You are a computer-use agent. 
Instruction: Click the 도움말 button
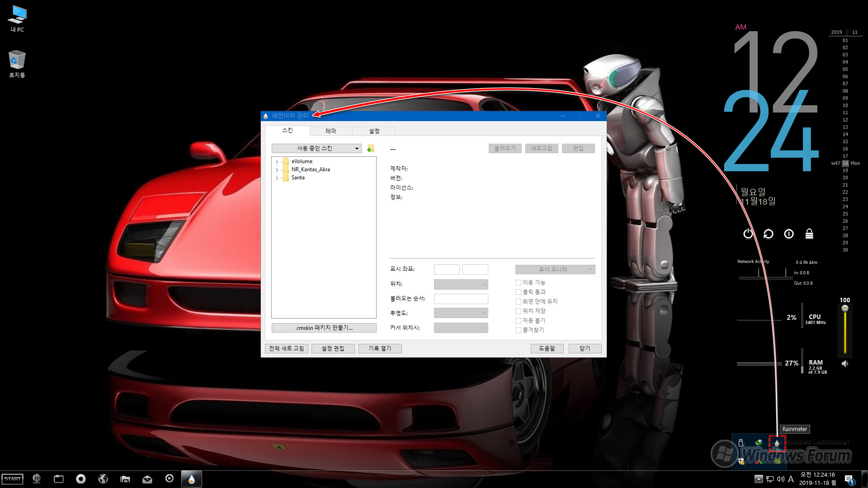coord(547,348)
